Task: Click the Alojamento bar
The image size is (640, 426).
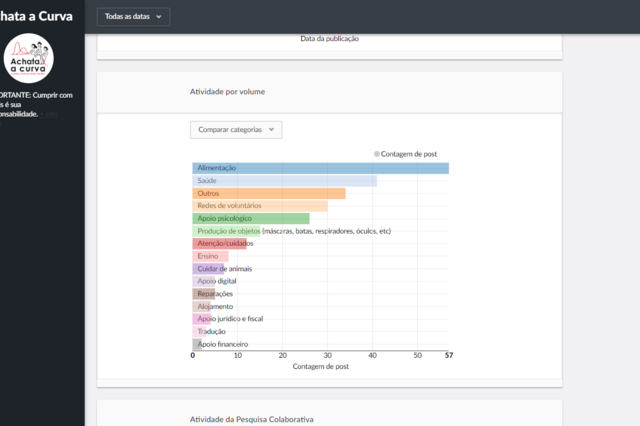Action: (201, 306)
